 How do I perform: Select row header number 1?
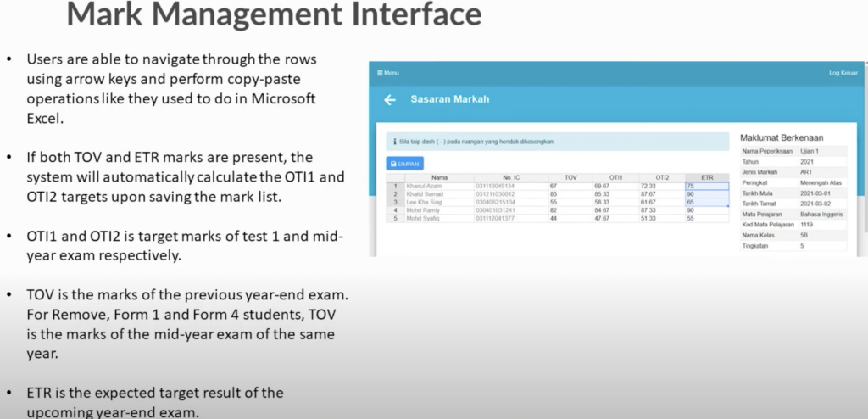click(x=395, y=185)
